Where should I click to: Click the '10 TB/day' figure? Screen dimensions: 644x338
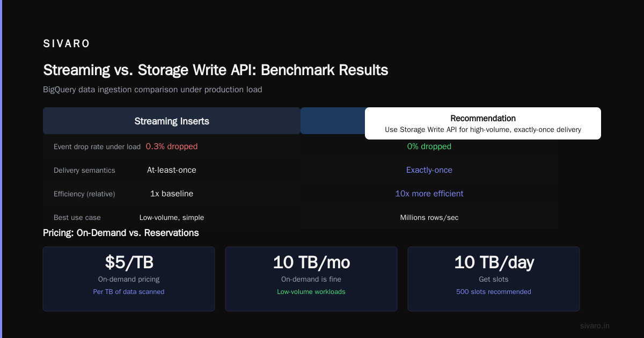point(494,262)
